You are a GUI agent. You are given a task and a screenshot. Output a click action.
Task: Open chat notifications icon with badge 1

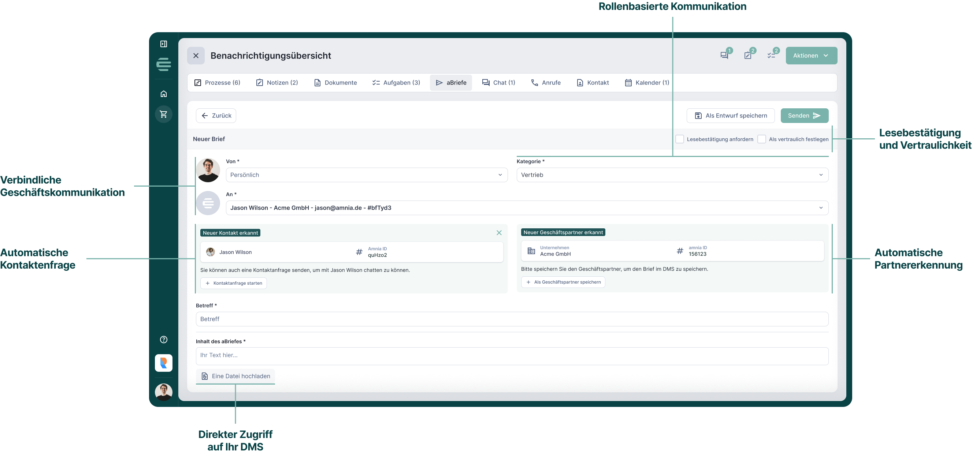point(724,56)
